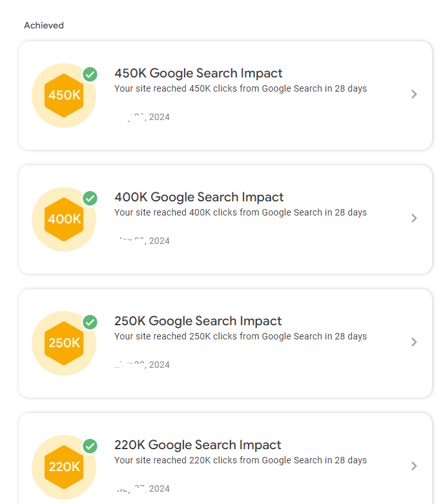This screenshot has width=441, height=504.
Task: Click the 250K hexagon badge icon
Action: pyautogui.click(x=64, y=343)
